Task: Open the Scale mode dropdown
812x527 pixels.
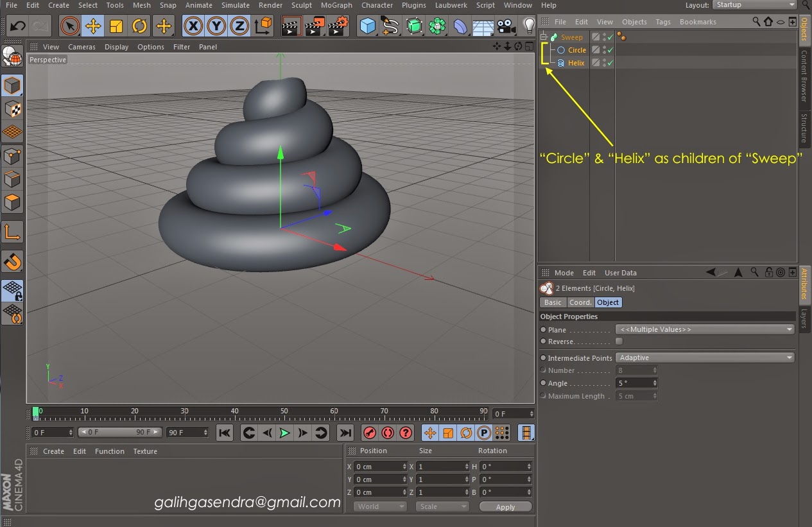Action: pos(442,506)
